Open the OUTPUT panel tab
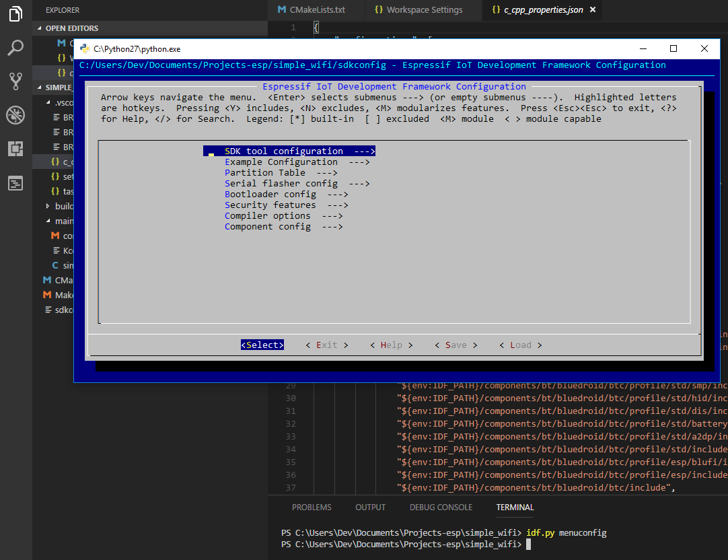The height and width of the screenshot is (560, 728). pyautogui.click(x=371, y=507)
